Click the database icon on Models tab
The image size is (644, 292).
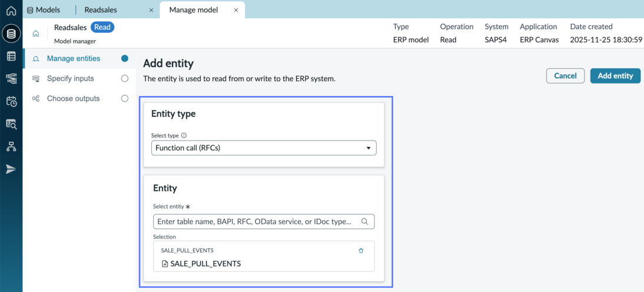tap(30, 10)
